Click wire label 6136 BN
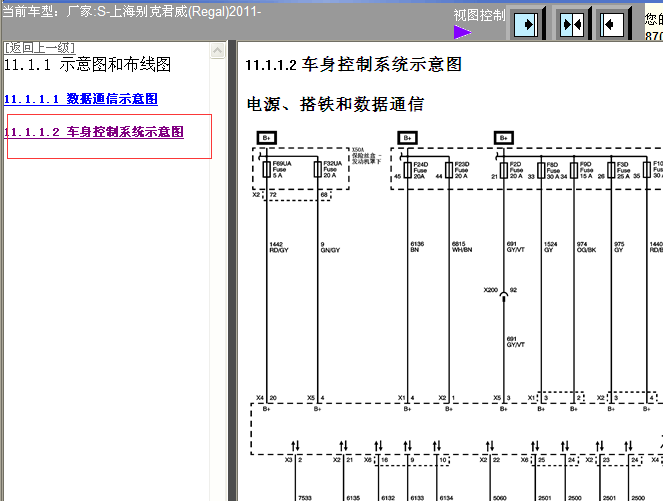 (x=417, y=247)
